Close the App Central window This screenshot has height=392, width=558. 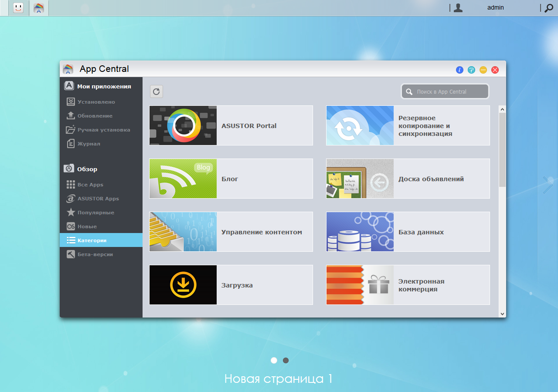495,70
